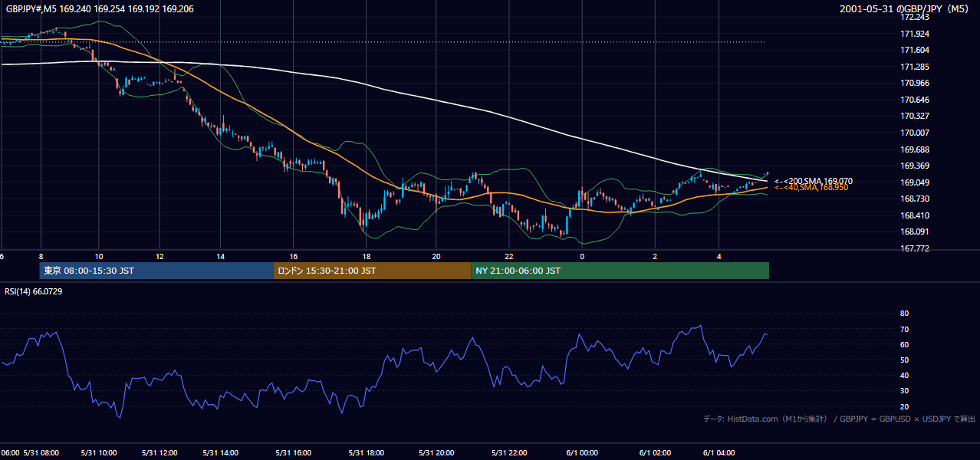Screen dimensions: 980x460
Task: Click price axis value 170.966
Action: pos(913,83)
